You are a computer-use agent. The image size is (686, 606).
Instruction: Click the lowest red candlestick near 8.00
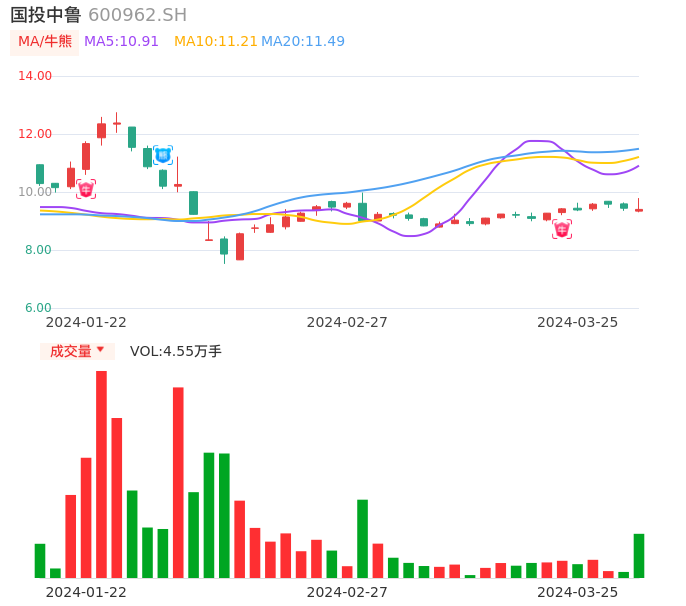coord(240,246)
